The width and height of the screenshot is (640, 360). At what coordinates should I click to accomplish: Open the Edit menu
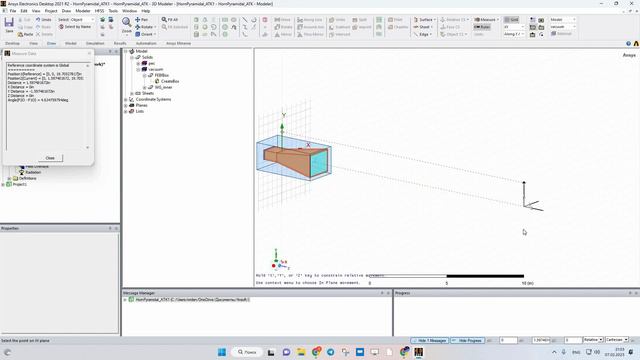(24, 11)
